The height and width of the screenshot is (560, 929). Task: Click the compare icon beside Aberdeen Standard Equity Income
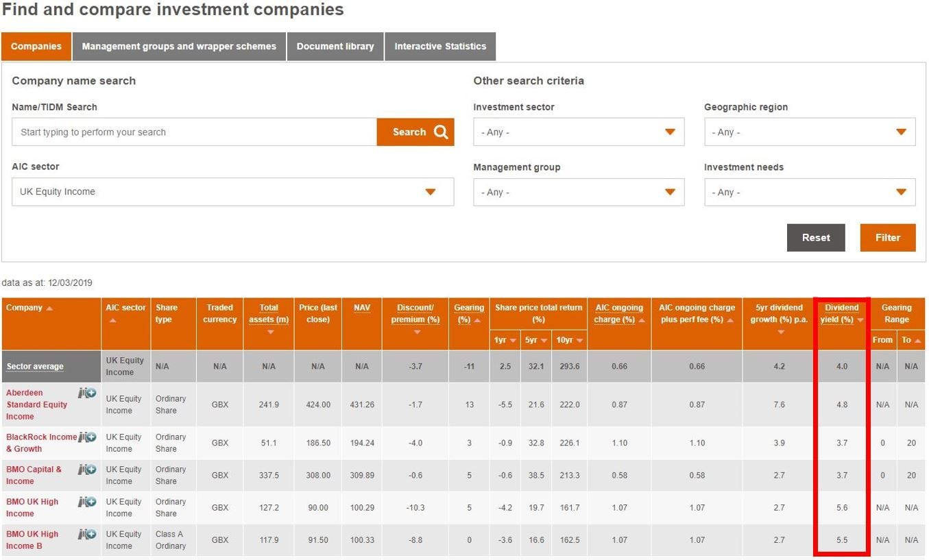87,393
